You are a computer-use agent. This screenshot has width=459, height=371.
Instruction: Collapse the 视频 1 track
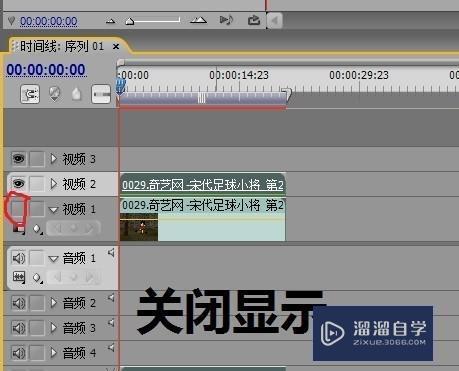coord(53,210)
